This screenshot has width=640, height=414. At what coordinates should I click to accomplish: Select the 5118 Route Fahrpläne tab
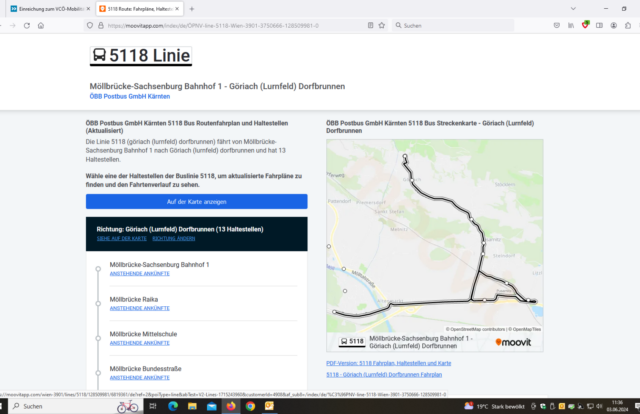tap(140, 9)
